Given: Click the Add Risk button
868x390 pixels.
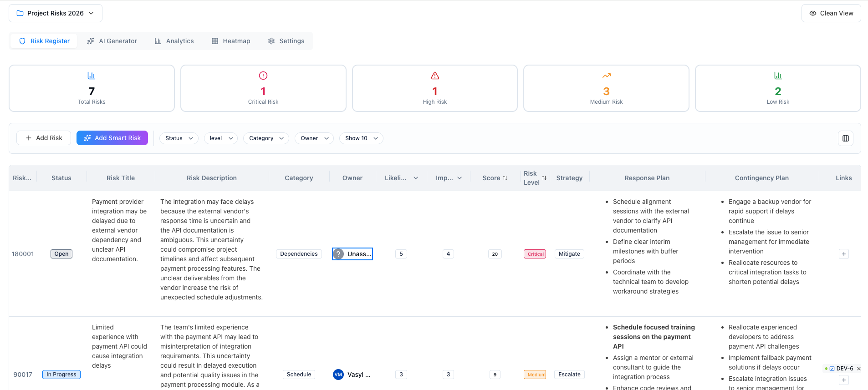Looking at the screenshot, I should pyautogui.click(x=44, y=138).
